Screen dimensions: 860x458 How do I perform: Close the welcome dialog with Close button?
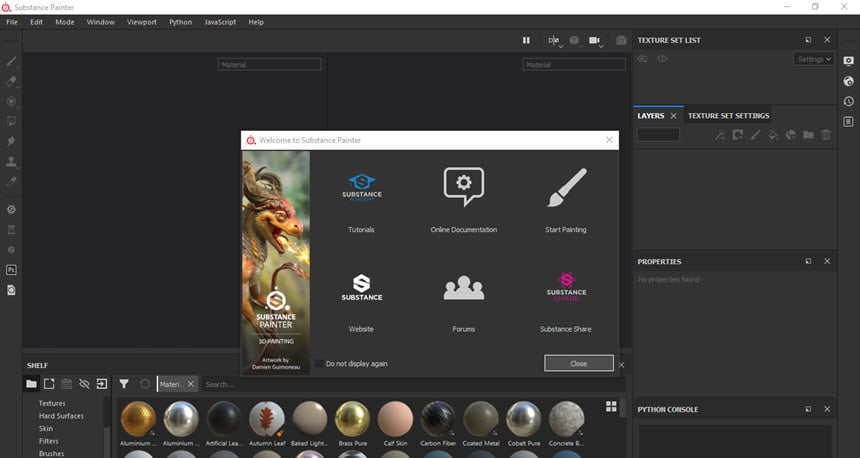(x=579, y=363)
